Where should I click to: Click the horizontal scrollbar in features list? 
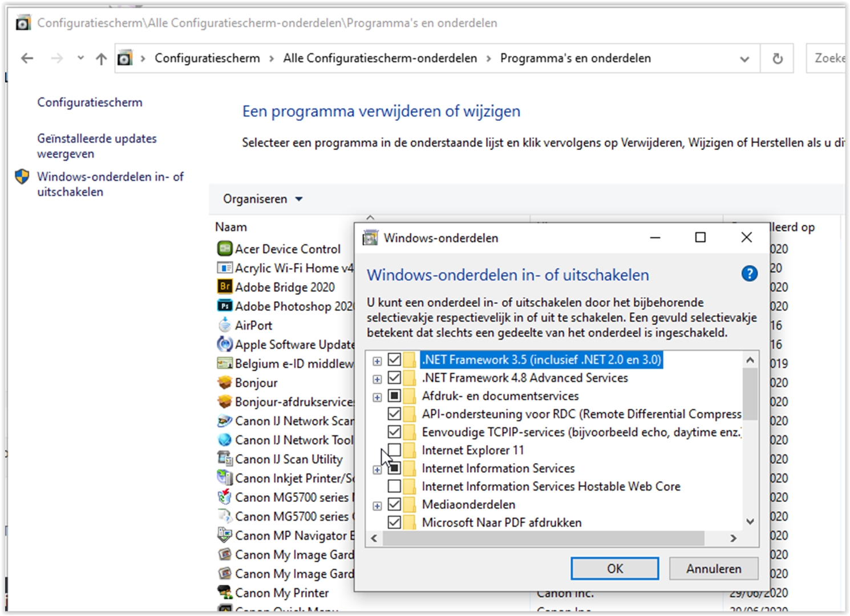[x=543, y=538]
